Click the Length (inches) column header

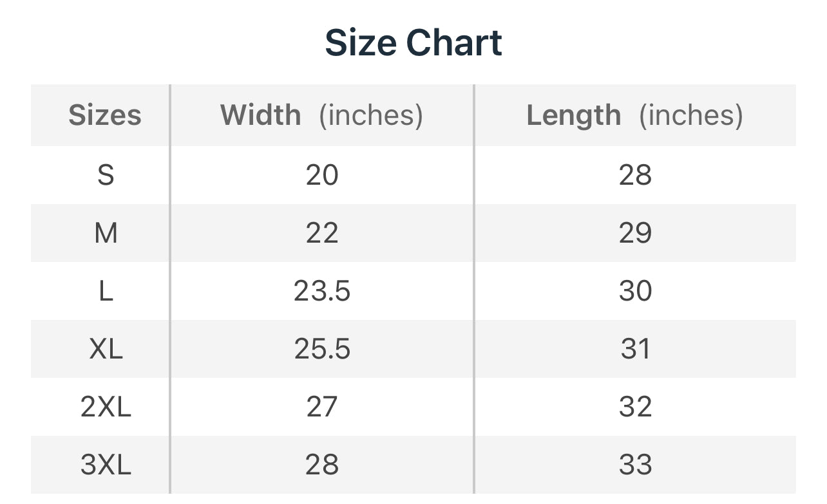(x=634, y=115)
